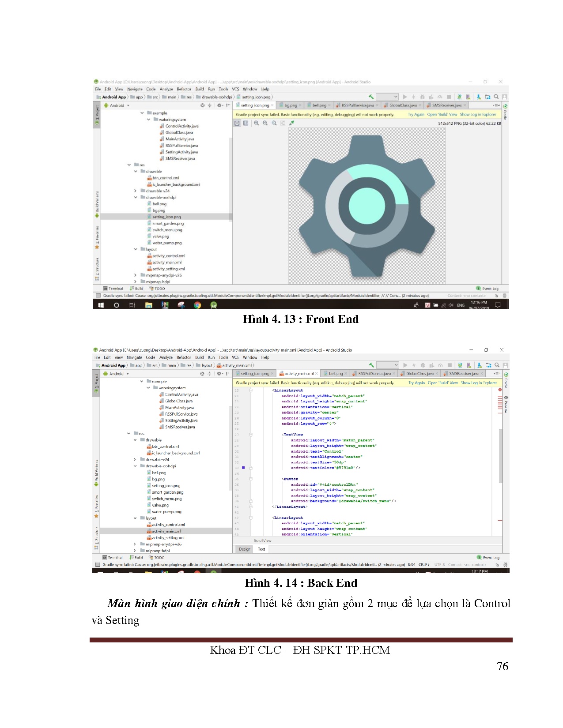
Task: Zoom in on the setting_icon.png image preview
Action: (x=257, y=124)
